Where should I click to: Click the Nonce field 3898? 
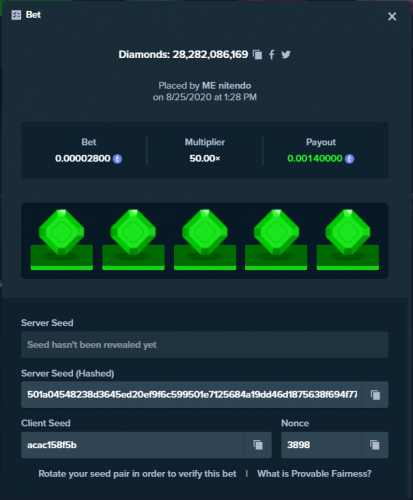[321, 445]
